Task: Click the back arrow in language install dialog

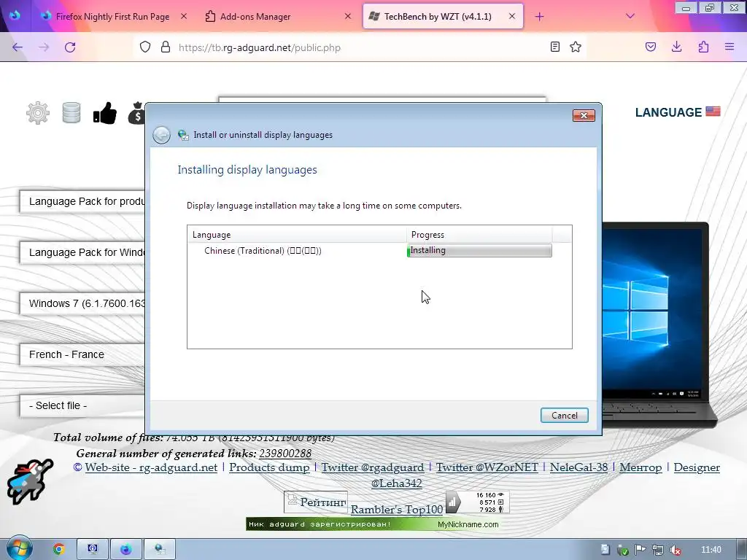Action: 161,135
